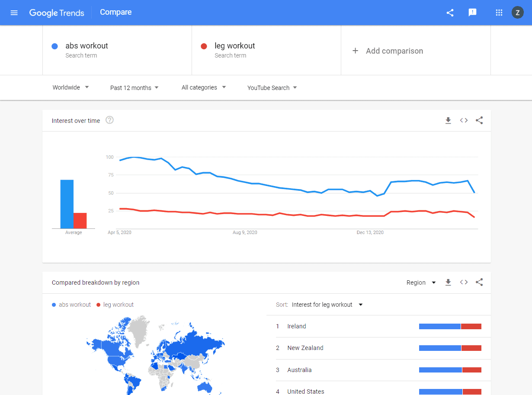532x395 pixels.
Task: Embed the Interest over time chart
Action: (x=464, y=121)
